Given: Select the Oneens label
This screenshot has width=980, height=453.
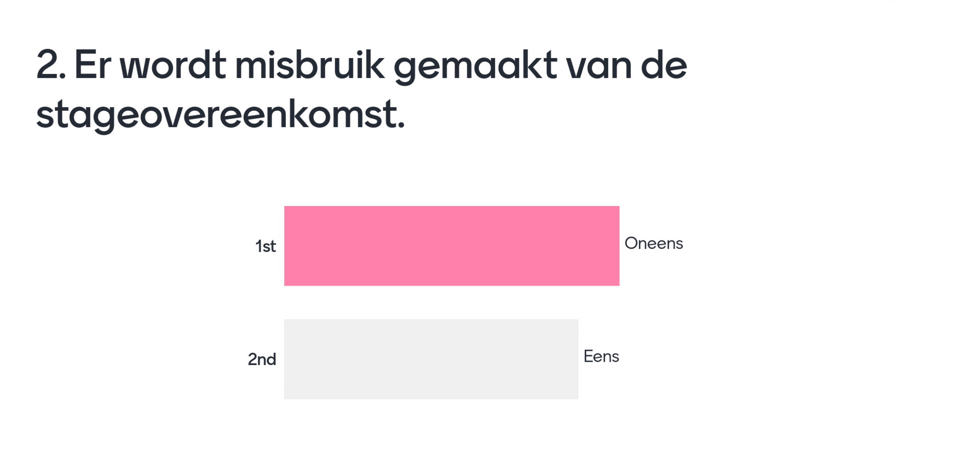Looking at the screenshot, I should click(x=654, y=244).
